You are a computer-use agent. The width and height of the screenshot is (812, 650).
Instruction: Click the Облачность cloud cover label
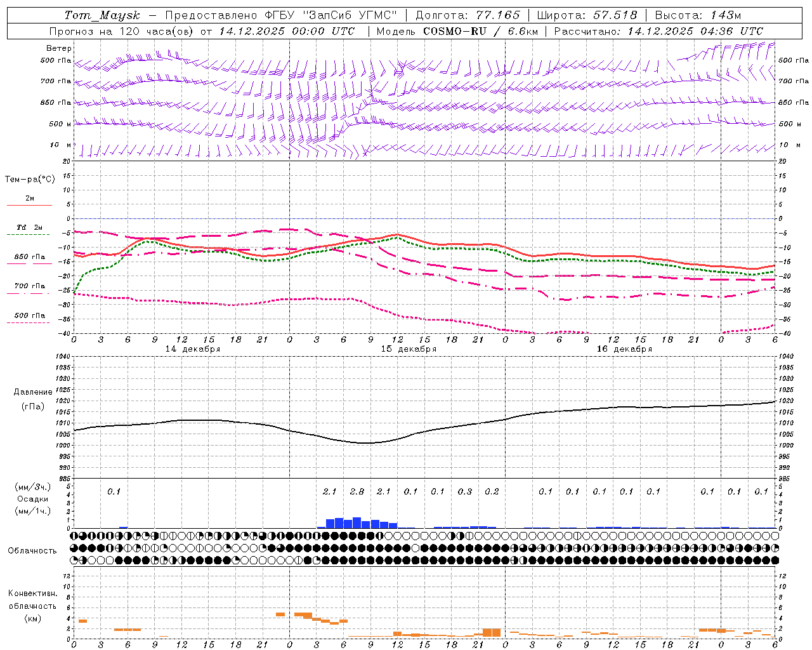pos(32,551)
